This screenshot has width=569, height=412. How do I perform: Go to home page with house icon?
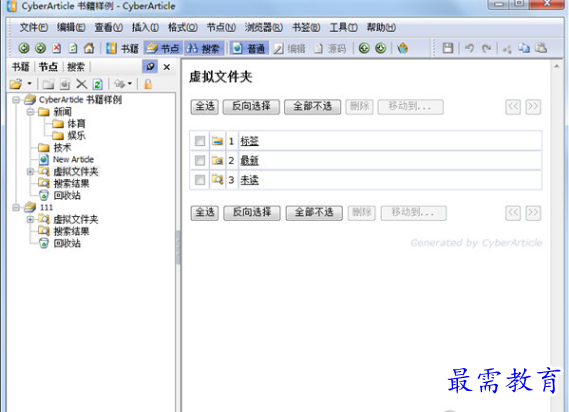click(x=89, y=48)
